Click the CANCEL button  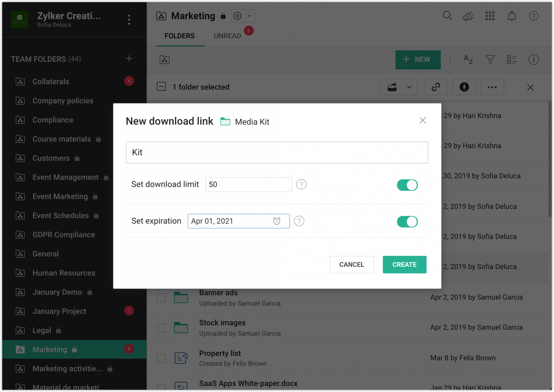click(x=352, y=264)
